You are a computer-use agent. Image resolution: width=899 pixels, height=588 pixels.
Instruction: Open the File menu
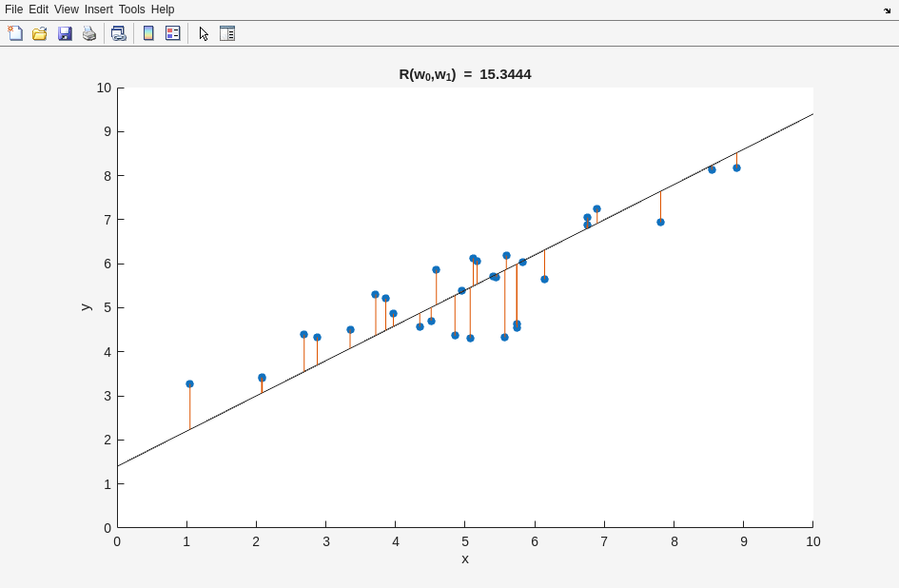[x=13, y=10]
